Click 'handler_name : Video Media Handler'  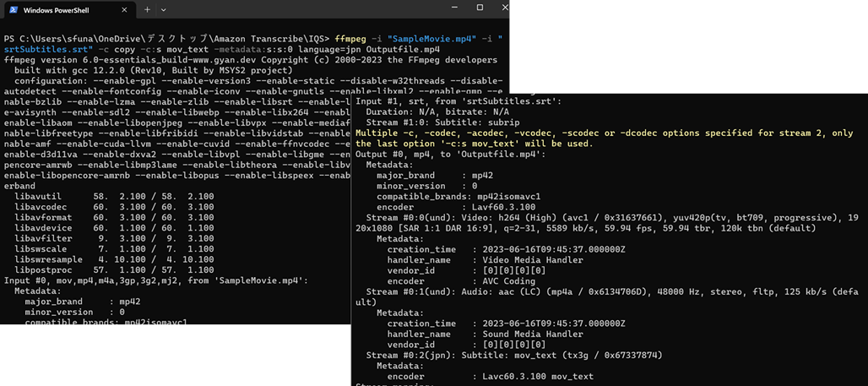485,259
